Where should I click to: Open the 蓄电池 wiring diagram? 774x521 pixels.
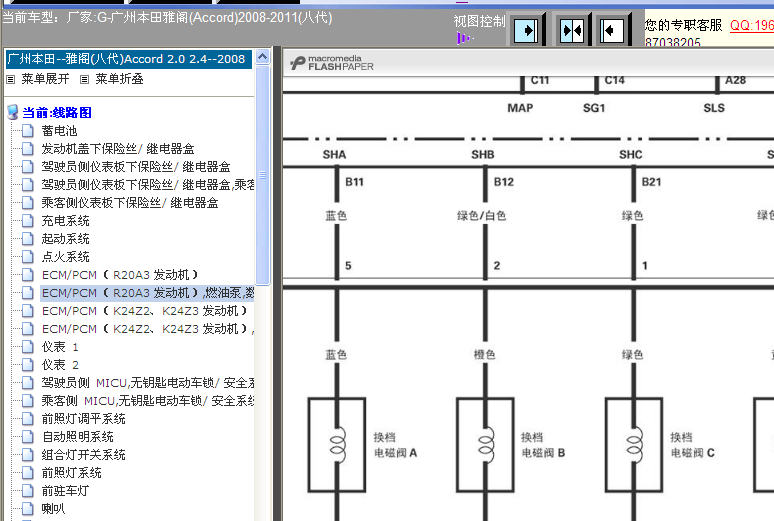59,131
